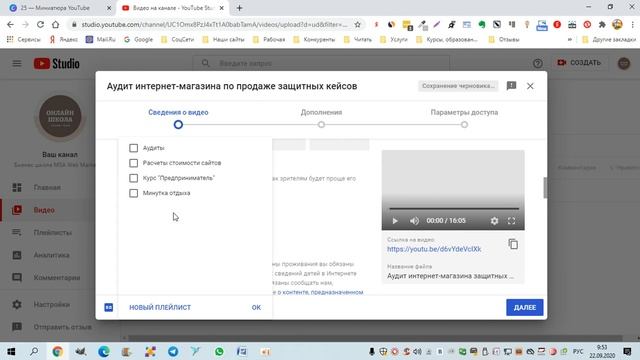640x360 pixels.
Task: Open the browser home page
Action: (56, 24)
